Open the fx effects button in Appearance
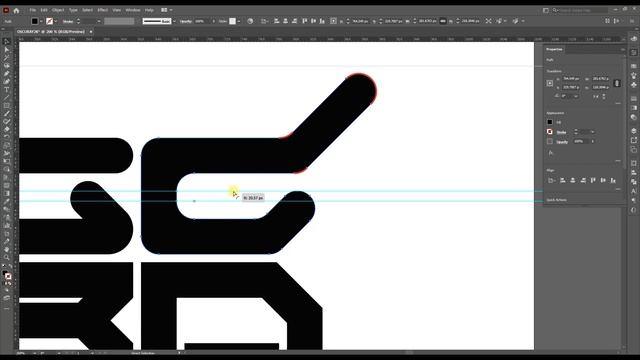Image resolution: width=640 pixels, height=360 pixels. [551, 153]
